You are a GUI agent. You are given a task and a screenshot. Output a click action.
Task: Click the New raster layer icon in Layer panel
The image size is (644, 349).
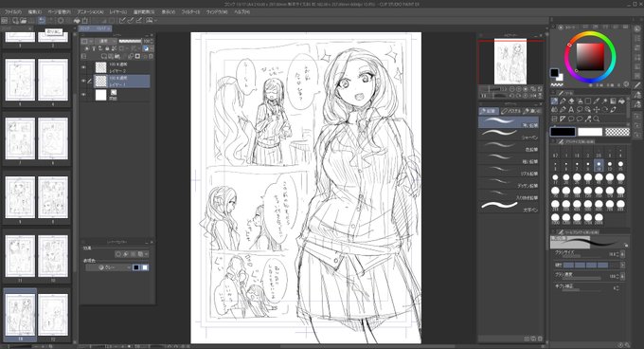coord(104,56)
